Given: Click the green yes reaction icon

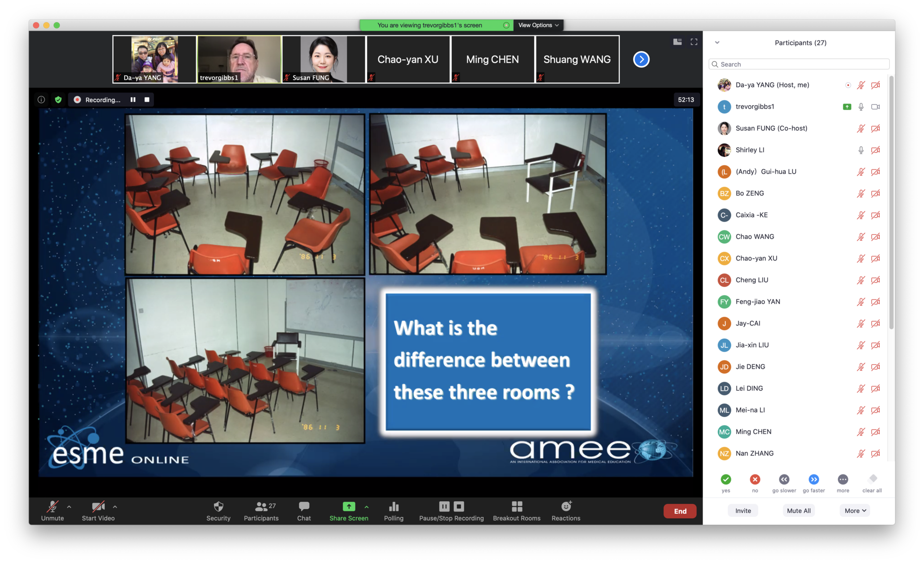Looking at the screenshot, I should coord(726,479).
